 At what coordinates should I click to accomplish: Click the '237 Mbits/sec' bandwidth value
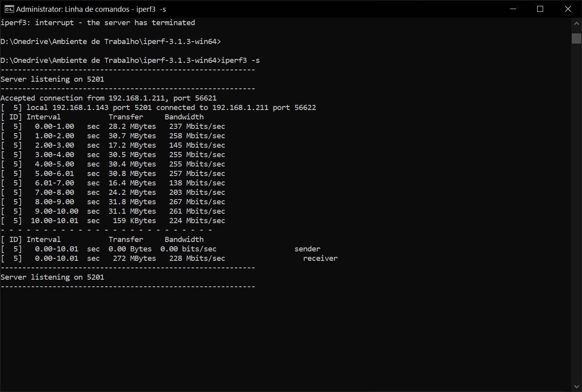tap(197, 126)
